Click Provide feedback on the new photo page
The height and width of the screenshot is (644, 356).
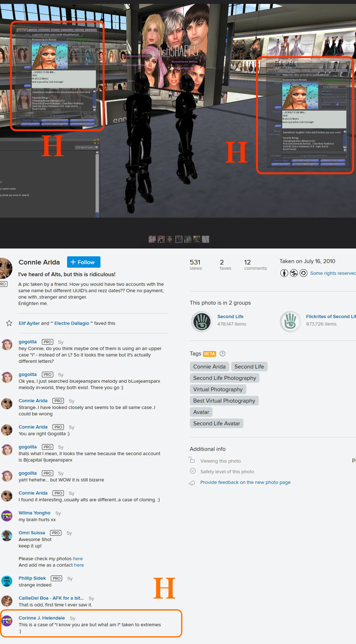pyautogui.click(x=245, y=482)
